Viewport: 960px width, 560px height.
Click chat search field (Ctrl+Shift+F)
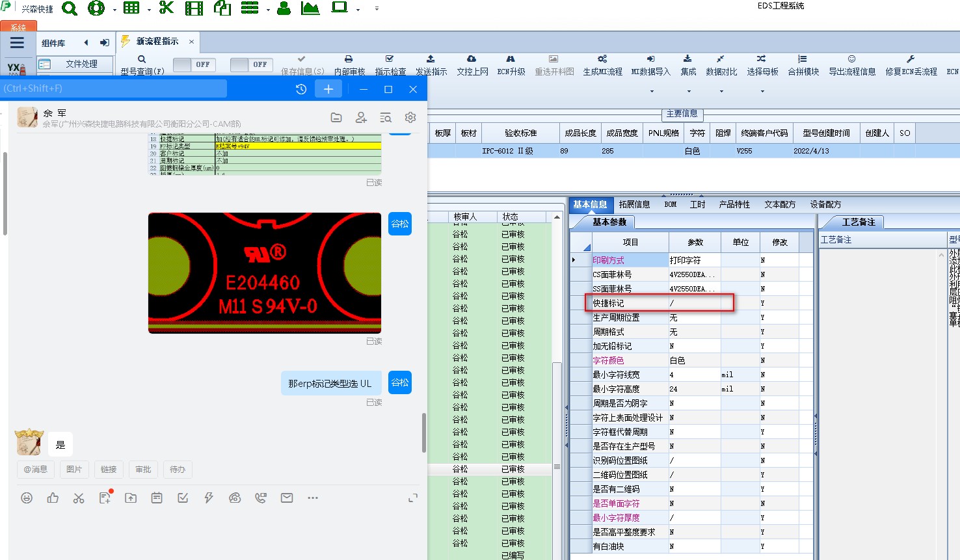click(x=114, y=88)
